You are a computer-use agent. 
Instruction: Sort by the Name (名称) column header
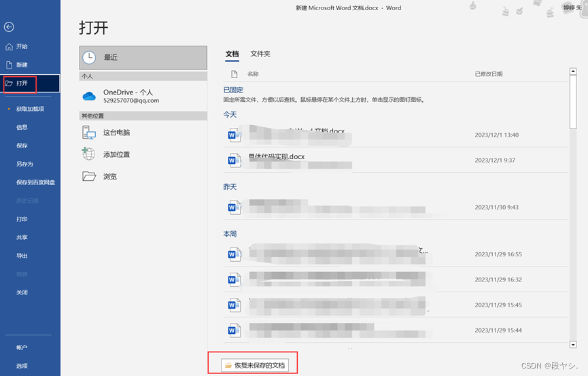pos(253,74)
